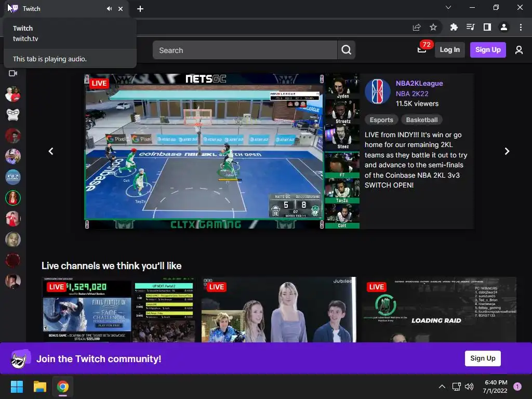Click the Chrome extensions puzzle icon
532x399 pixels.
[454, 27]
